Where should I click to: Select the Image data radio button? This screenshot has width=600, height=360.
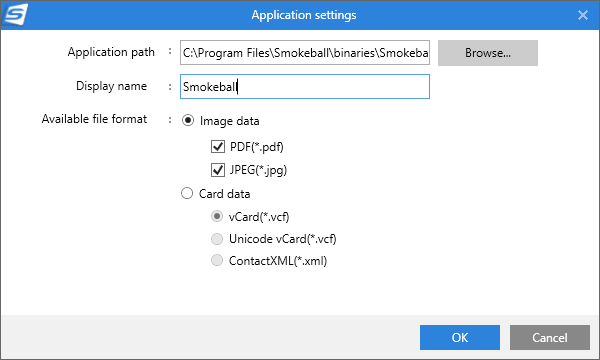click(x=188, y=121)
